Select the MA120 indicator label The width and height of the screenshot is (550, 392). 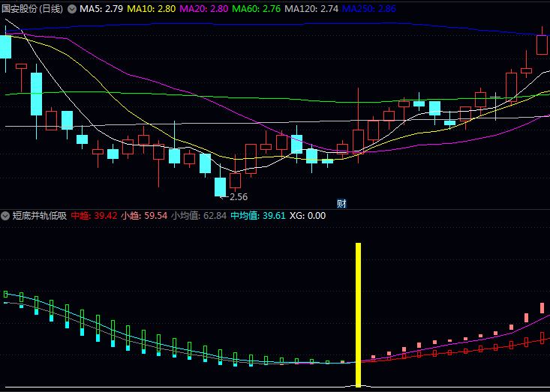click(x=313, y=9)
